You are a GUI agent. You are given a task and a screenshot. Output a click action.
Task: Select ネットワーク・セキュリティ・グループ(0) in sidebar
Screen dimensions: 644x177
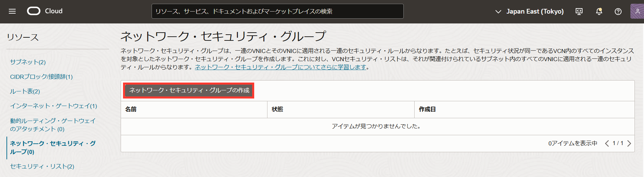coord(53,148)
